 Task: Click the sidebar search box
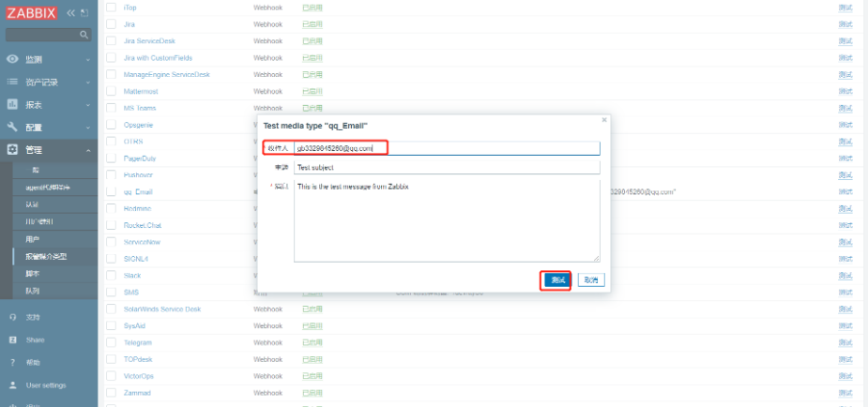pyautogui.click(x=48, y=35)
